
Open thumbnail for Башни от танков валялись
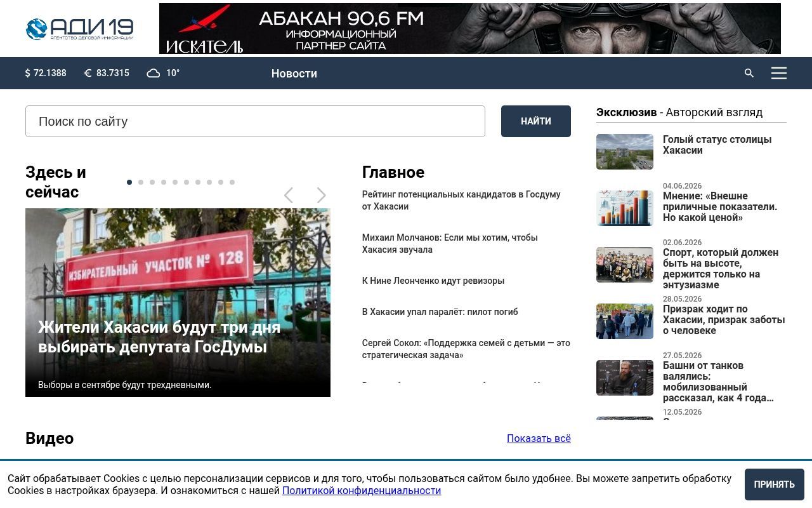pyautogui.click(x=625, y=378)
